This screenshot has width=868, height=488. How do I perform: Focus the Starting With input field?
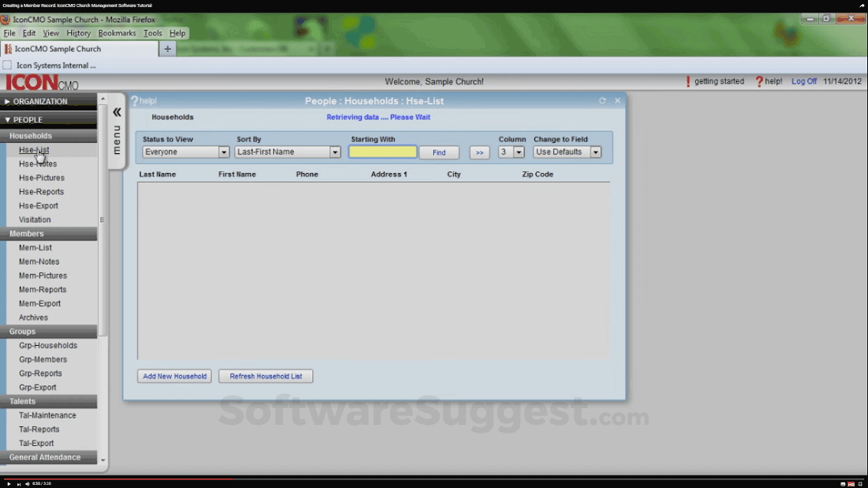pyautogui.click(x=383, y=152)
